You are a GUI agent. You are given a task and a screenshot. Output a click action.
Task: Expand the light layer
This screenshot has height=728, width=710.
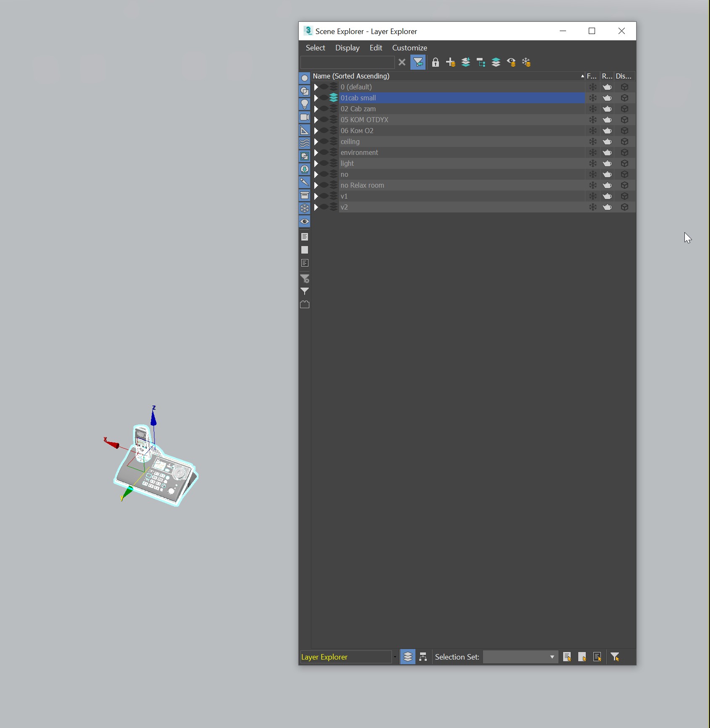pos(316,163)
